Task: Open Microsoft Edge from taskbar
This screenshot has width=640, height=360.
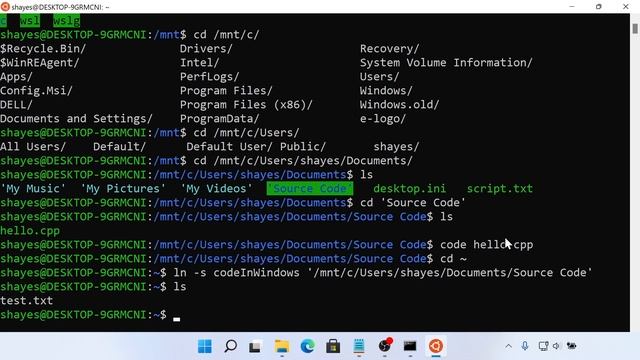Action: pyautogui.click(x=307, y=346)
